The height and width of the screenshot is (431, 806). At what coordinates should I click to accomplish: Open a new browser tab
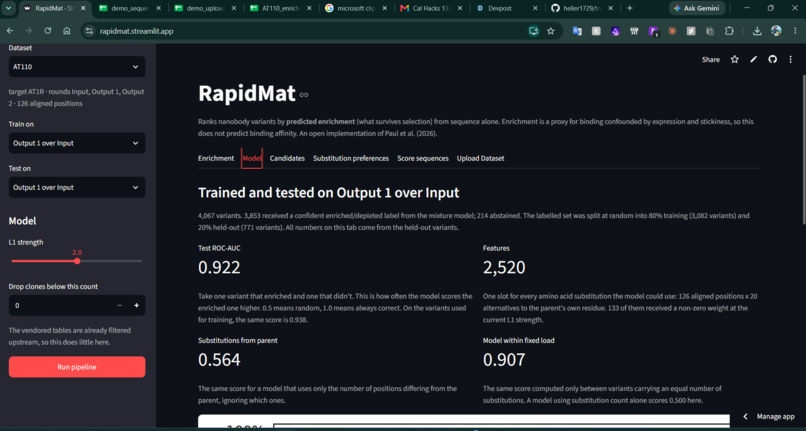click(x=630, y=8)
